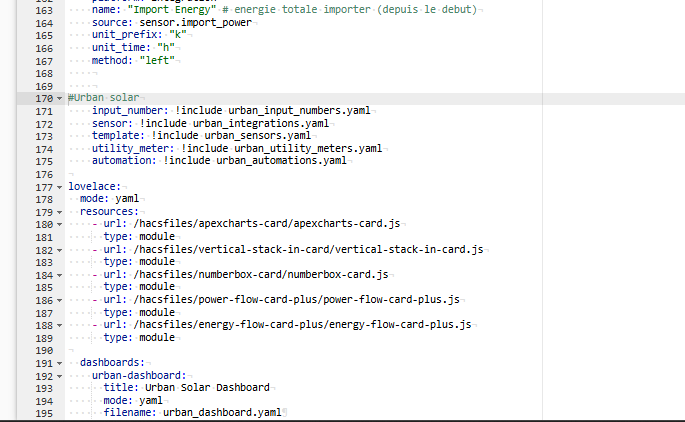
Task: Click the Urban Solar Dashboard title value
Action: point(207,388)
